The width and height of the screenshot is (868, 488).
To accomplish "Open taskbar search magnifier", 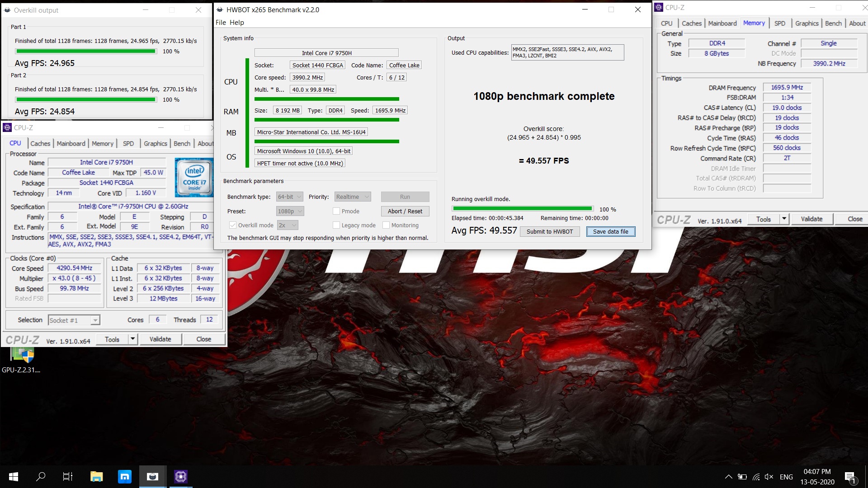I will 41,477.
